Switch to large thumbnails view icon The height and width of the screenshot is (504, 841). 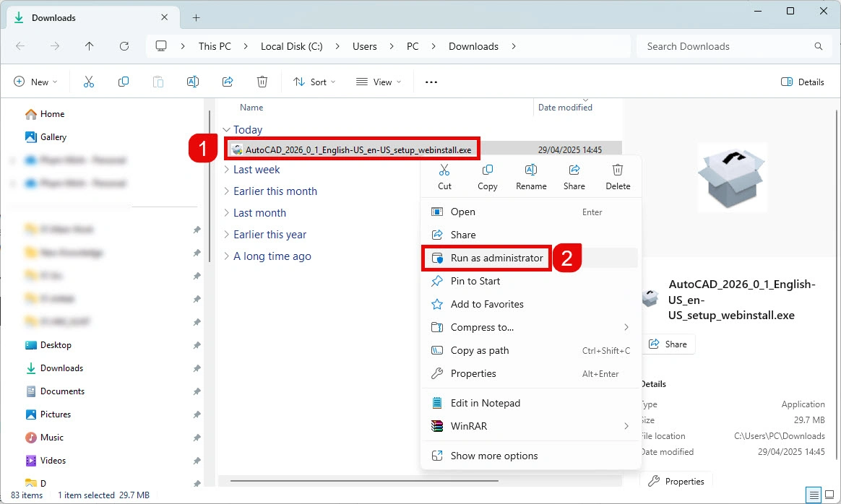pyautogui.click(x=829, y=495)
